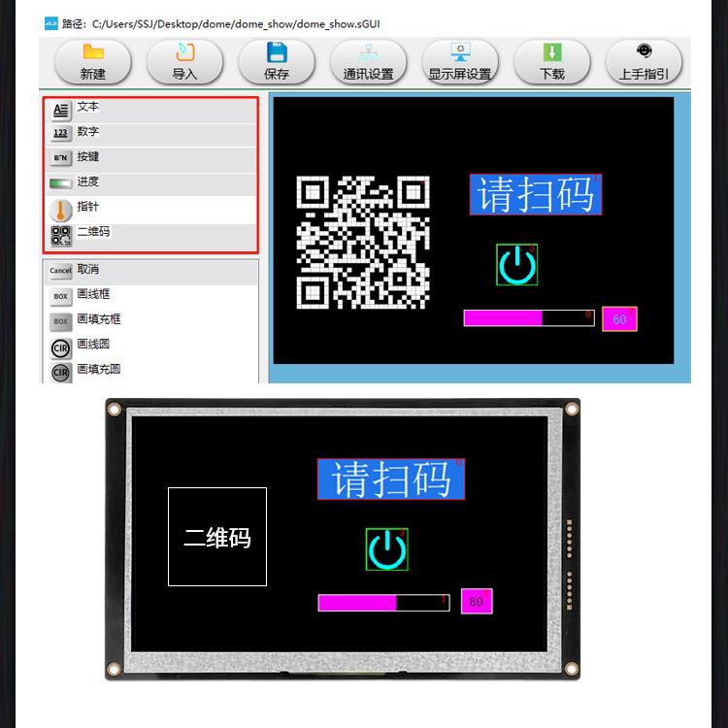Click the sGUI app logo icon by path
The width and height of the screenshot is (728, 728).
[51, 23]
